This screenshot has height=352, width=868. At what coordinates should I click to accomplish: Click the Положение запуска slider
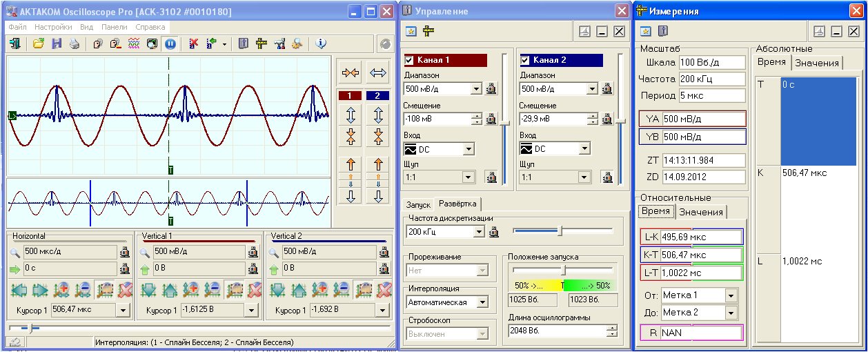[x=562, y=269]
